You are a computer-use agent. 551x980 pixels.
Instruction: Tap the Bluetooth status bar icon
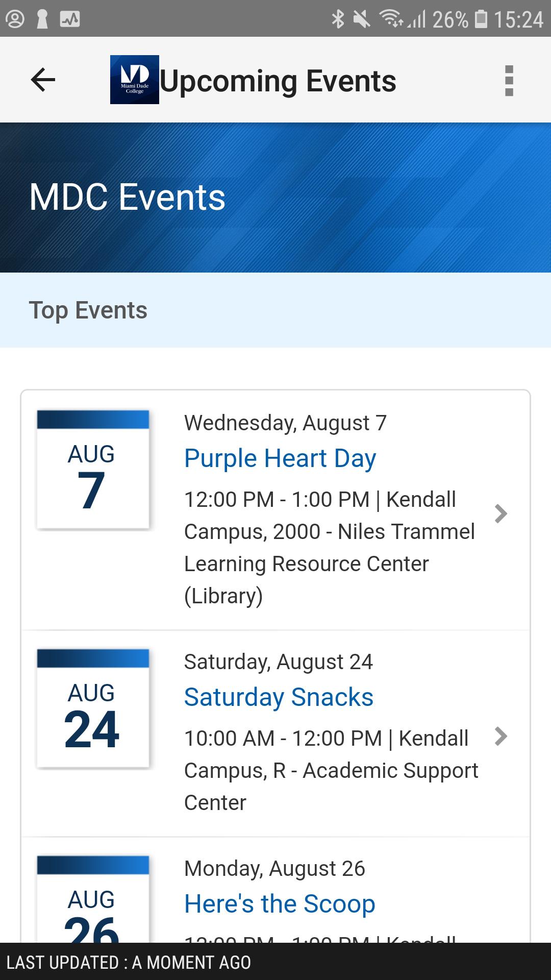pos(338,19)
